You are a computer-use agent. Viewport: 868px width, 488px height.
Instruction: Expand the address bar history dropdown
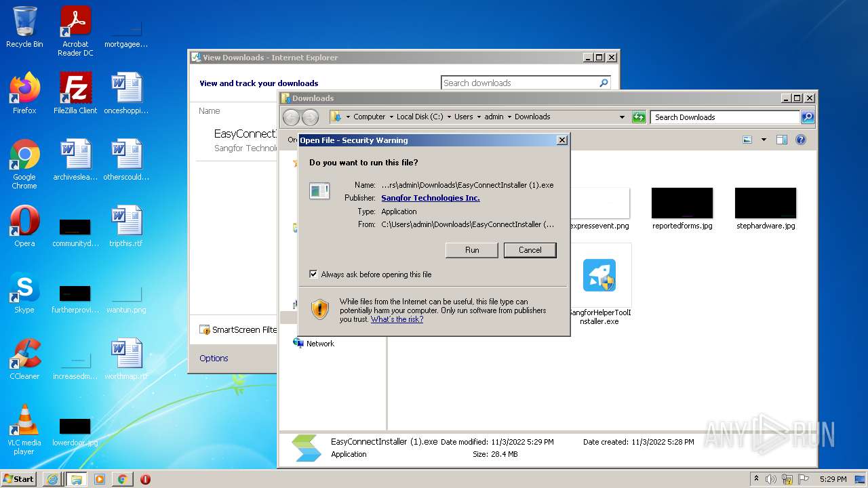[x=622, y=117]
